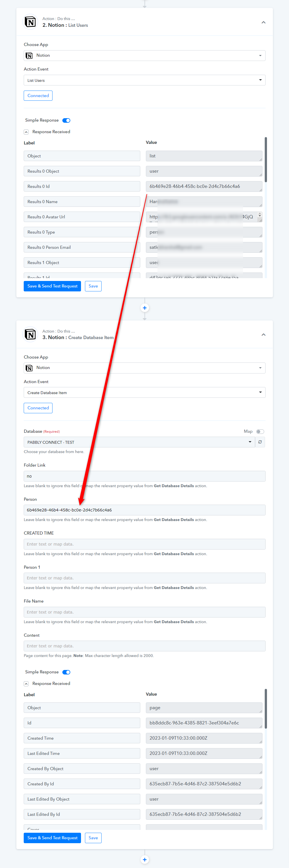Collapse Response Received in step 2
The height and width of the screenshot is (868, 289).
point(26,132)
